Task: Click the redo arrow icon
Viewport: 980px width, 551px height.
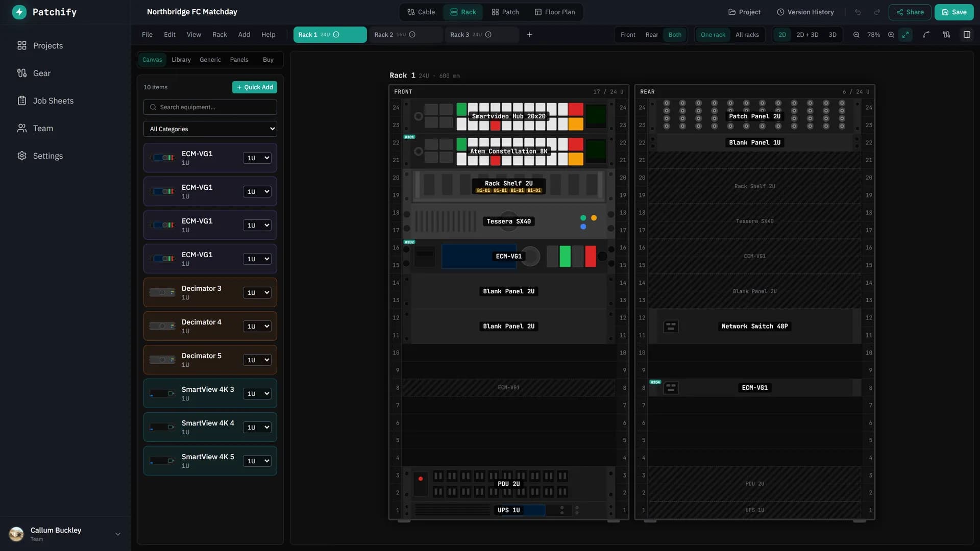Action: 877,12
